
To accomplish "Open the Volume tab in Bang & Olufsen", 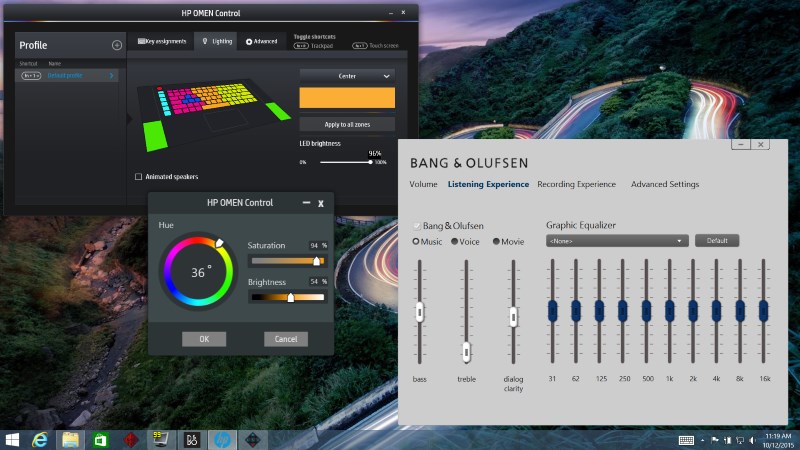I will tap(423, 184).
